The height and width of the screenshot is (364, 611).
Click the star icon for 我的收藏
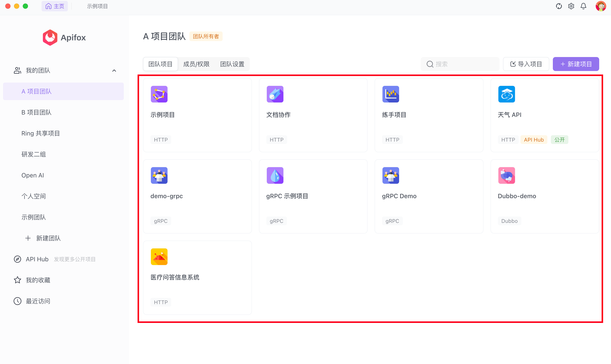(x=17, y=280)
